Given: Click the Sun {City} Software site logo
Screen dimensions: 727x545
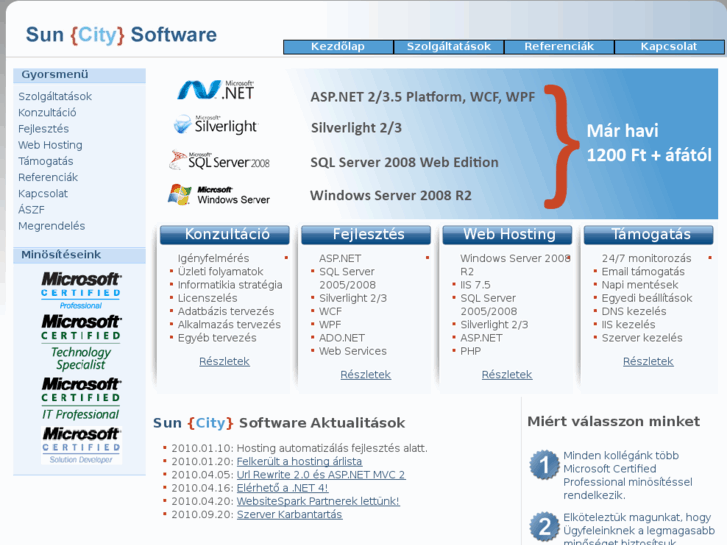Looking at the screenshot, I should click(x=121, y=35).
